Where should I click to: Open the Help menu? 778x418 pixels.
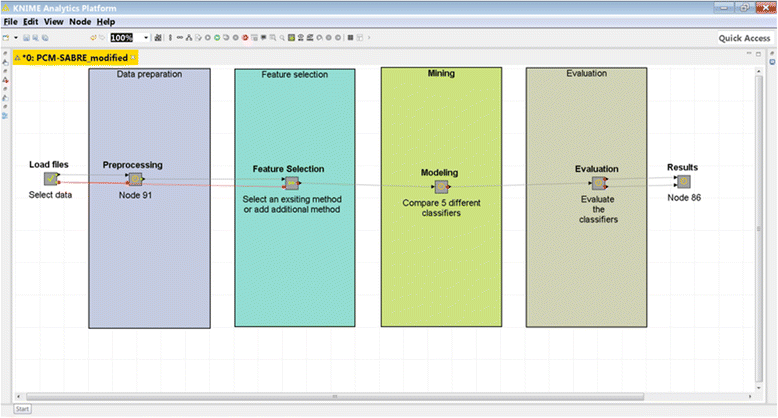click(106, 22)
